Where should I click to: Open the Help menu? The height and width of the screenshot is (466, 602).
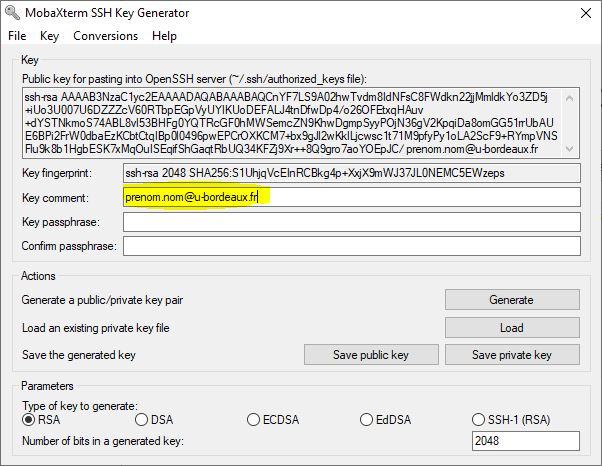coord(164,36)
